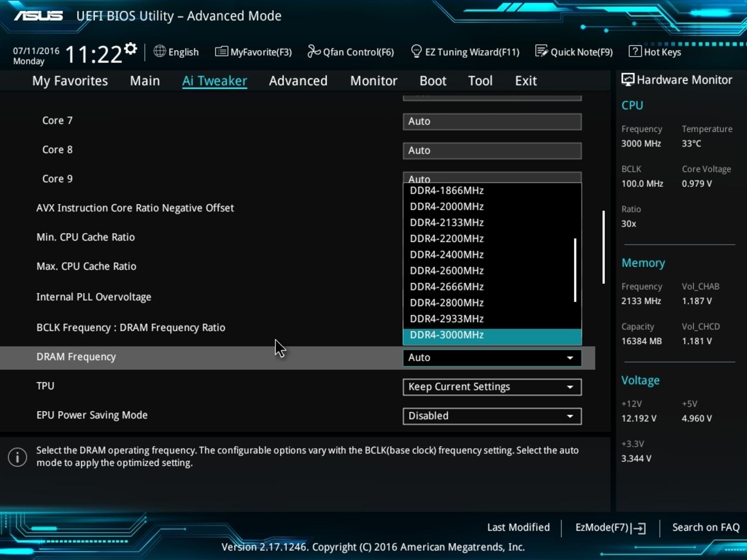Image resolution: width=747 pixels, height=560 pixels.
Task: Choose DDR4-2000MHz option
Action: (492, 206)
